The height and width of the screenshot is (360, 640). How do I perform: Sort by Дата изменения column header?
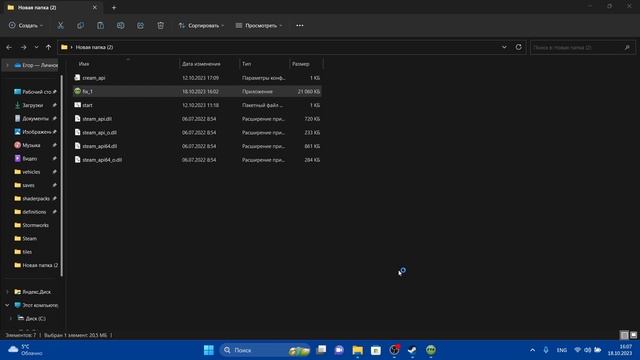click(x=209, y=64)
